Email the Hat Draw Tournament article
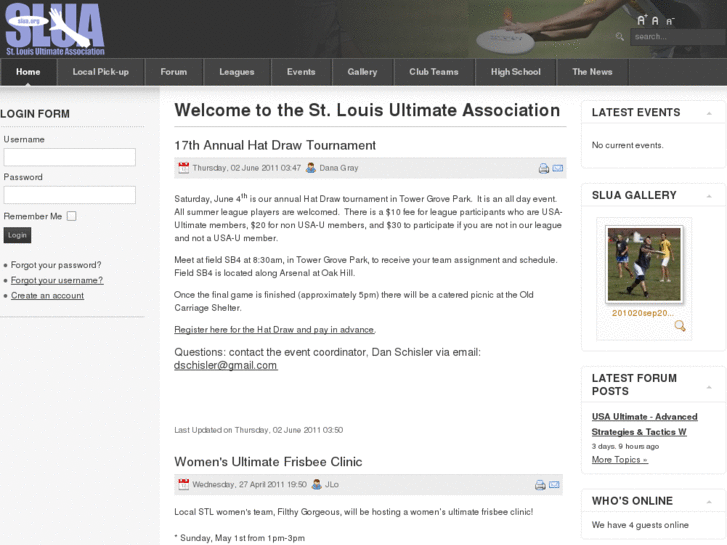 (558, 168)
